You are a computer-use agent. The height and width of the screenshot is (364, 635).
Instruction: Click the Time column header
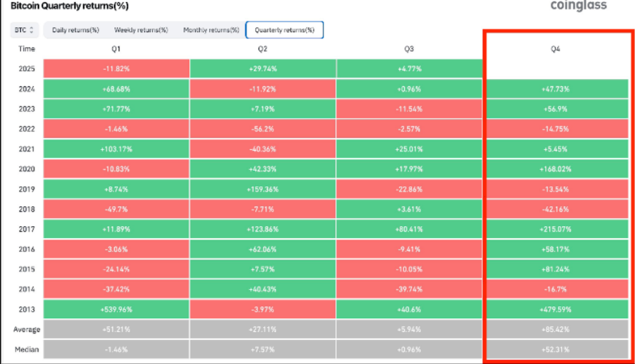[27, 49]
